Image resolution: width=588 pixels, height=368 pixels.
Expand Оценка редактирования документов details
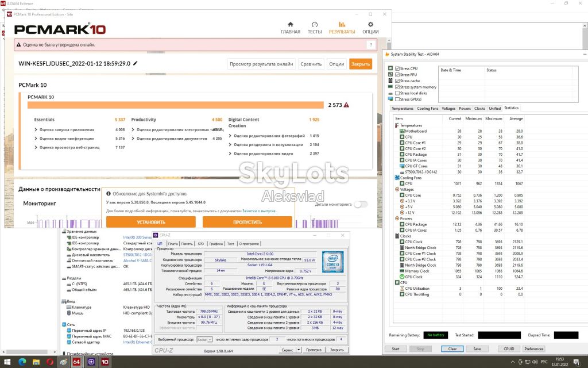[133, 139]
